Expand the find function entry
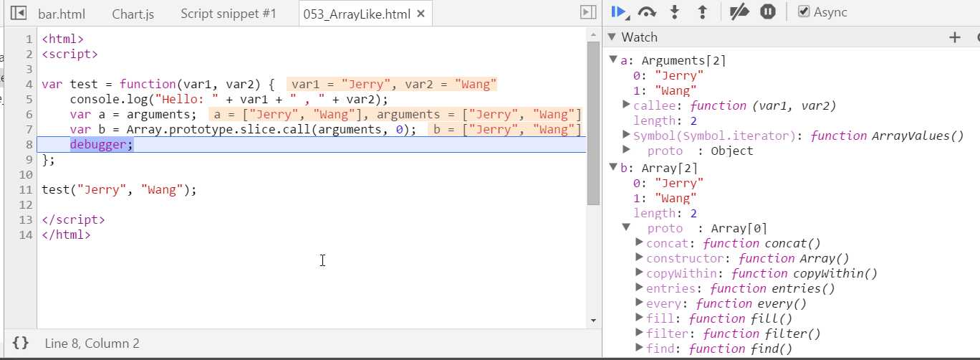 pyautogui.click(x=640, y=349)
